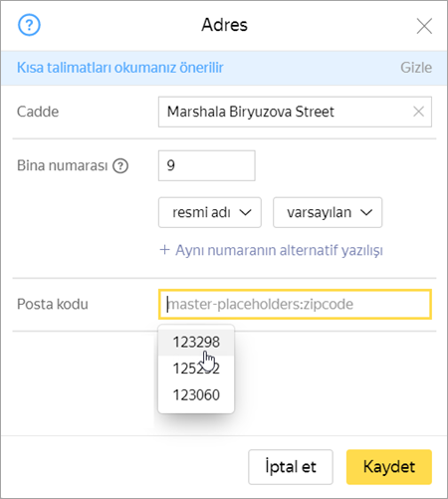Image resolution: width=448 pixels, height=499 pixels.
Task: Close the Adres dialog
Action: pos(424,26)
